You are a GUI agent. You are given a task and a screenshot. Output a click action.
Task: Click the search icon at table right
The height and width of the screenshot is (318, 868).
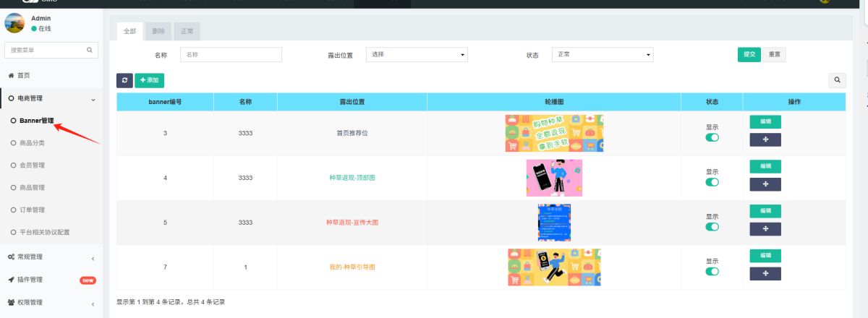point(837,80)
